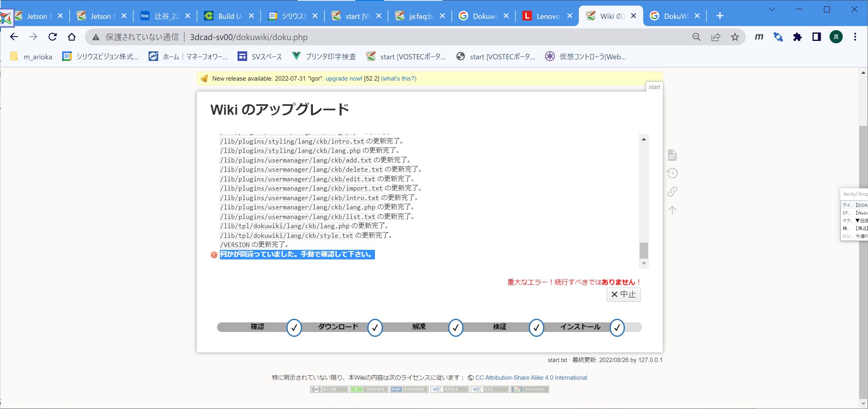The image size is (868, 409).
Task: Click the backlinks chain icon
Action: pos(672,192)
